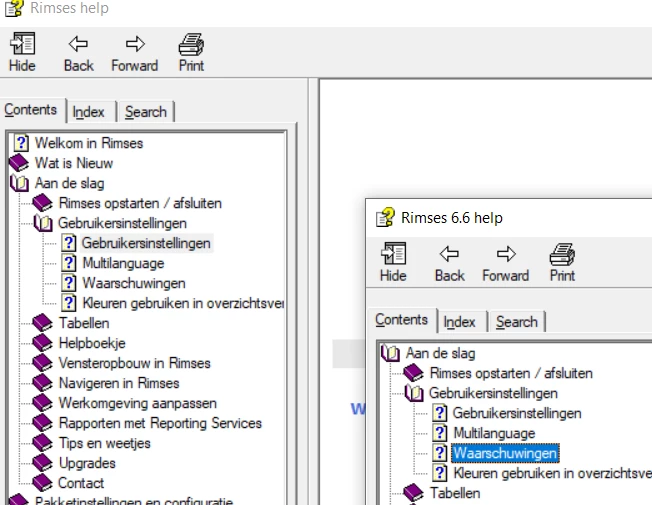This screenshot has width=652, height=505.
Task: Select Werkomgeving aanpassen entry
Action: pos(138,403)
